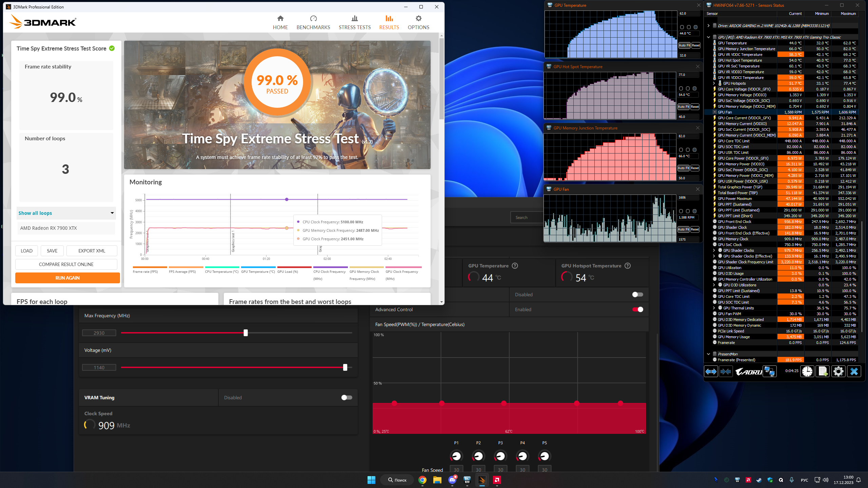Viewport: 868px width, 488px height.
Task: Expand the GPU Shader Clocks tree row
Action: click(x=714, y=250)
